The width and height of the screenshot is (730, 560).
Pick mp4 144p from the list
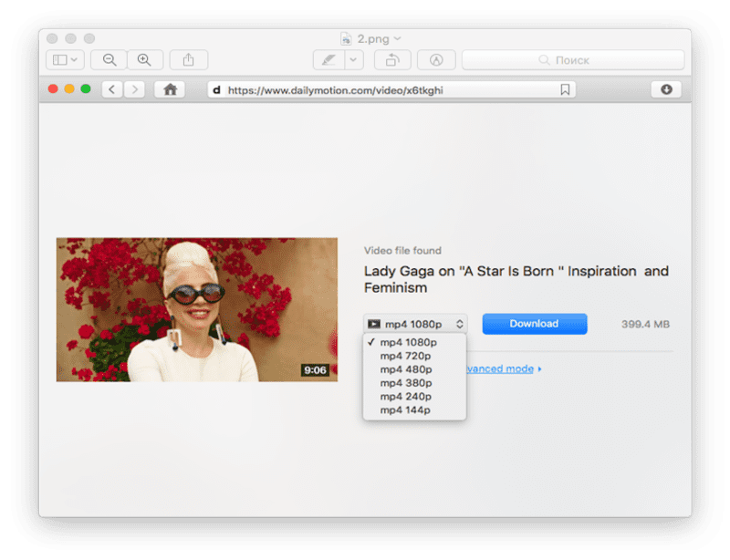click(x=405, y=410)
